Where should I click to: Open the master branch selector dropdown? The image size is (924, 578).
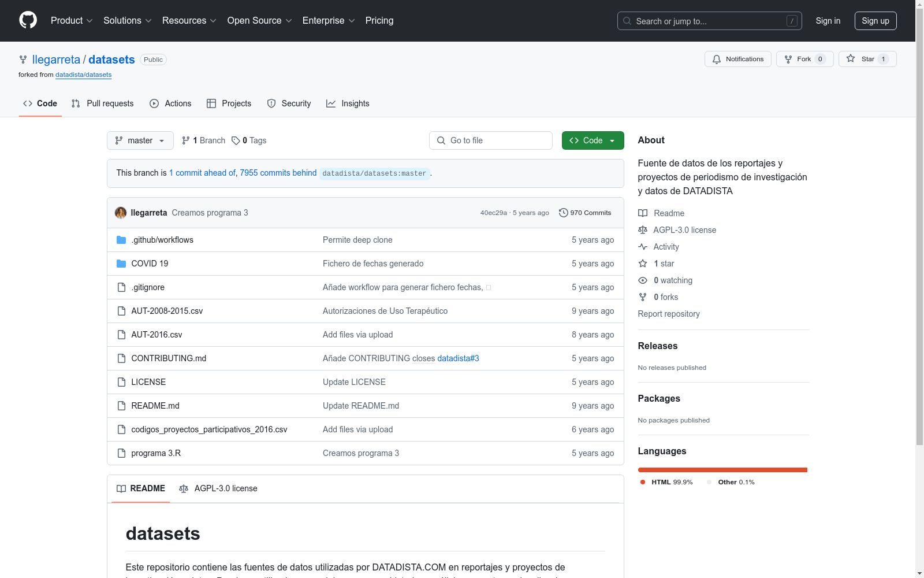pyautogui.click(x=140, y=140)
